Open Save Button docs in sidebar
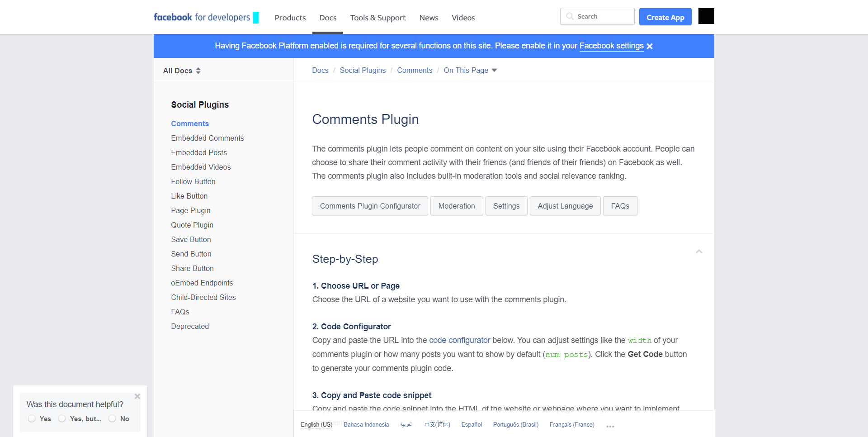This screenshot has height=437, width=868. point(191,239)
